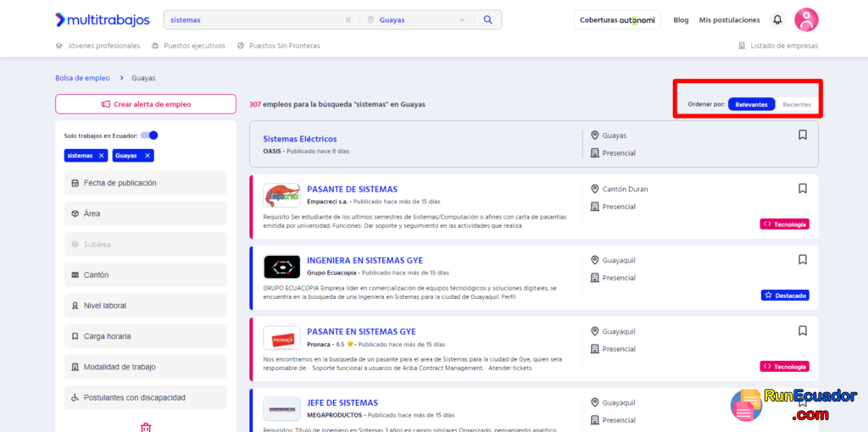Open INGENIERA EN SISTEMAS GYE listing
The height and width of the screenshot is (432, 868).
coord(364,261)
